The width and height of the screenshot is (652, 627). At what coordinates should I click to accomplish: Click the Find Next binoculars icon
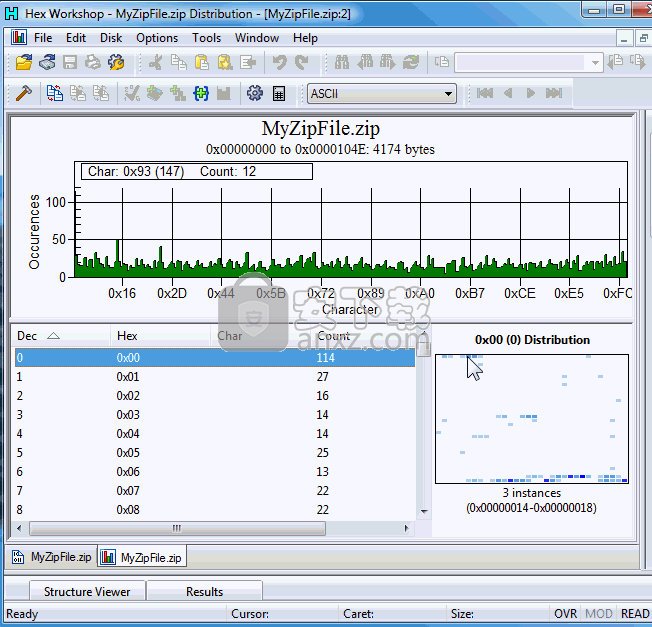[x=388, y=62]
